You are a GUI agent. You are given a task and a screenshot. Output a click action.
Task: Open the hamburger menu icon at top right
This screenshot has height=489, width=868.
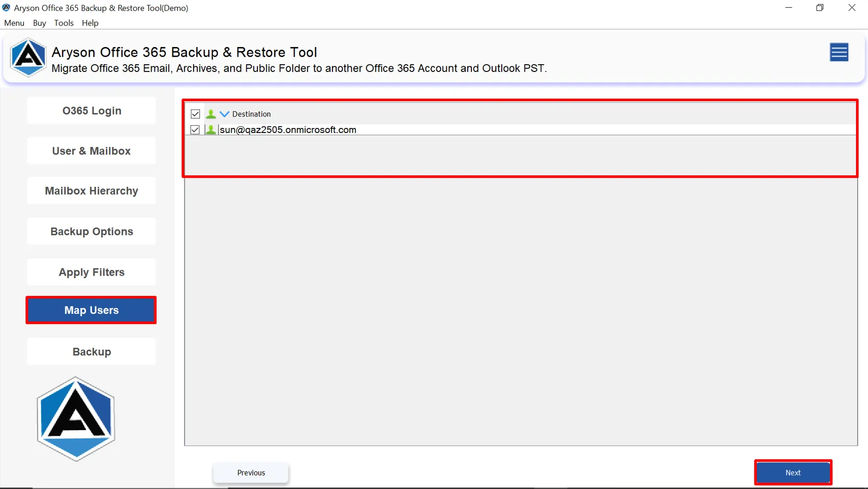tap(839, 52)
